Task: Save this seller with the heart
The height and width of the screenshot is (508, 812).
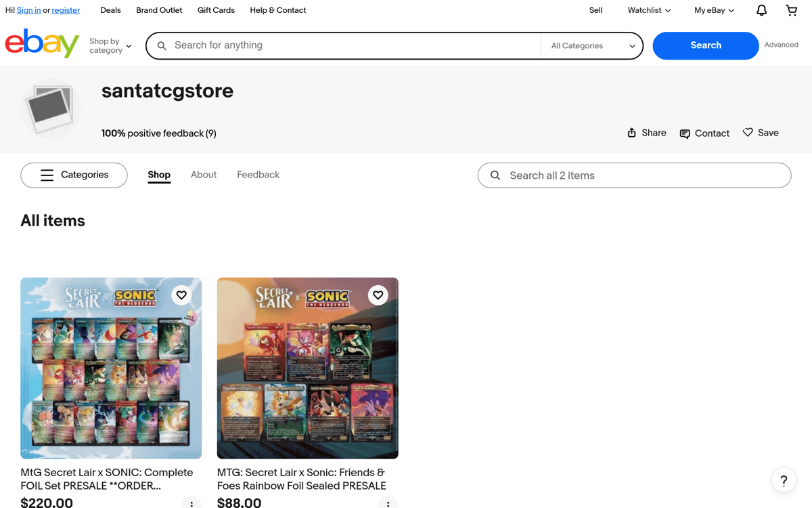Action: coord(761,133)
